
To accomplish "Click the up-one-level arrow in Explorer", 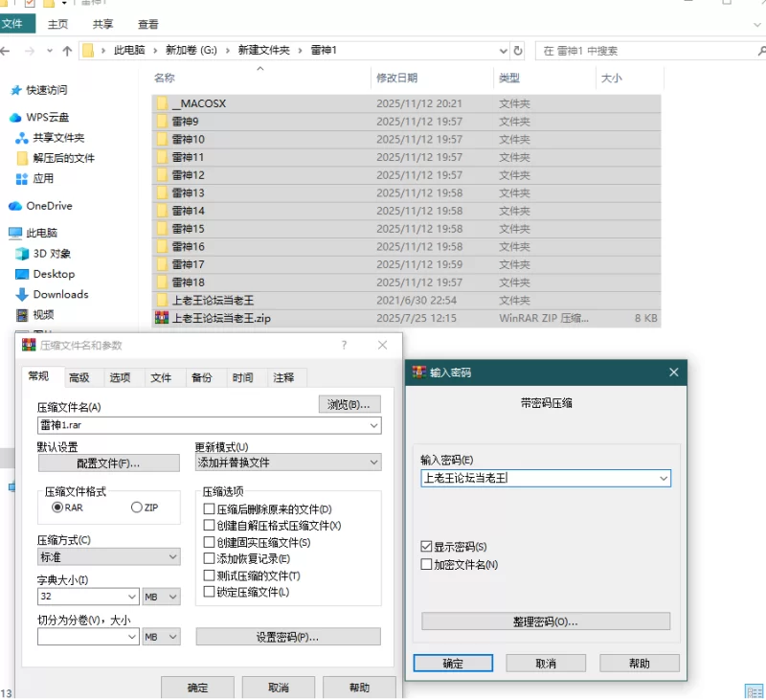I will [66, 51].
